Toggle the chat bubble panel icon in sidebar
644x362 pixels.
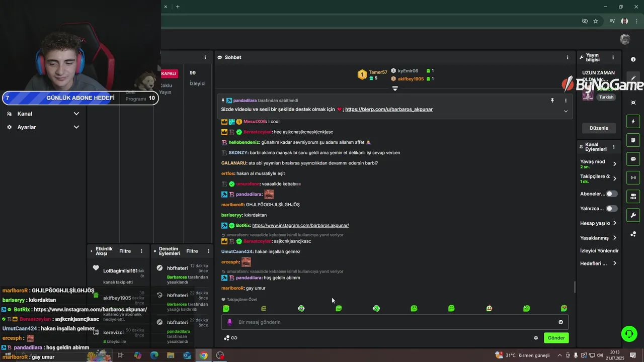[633, 159]
